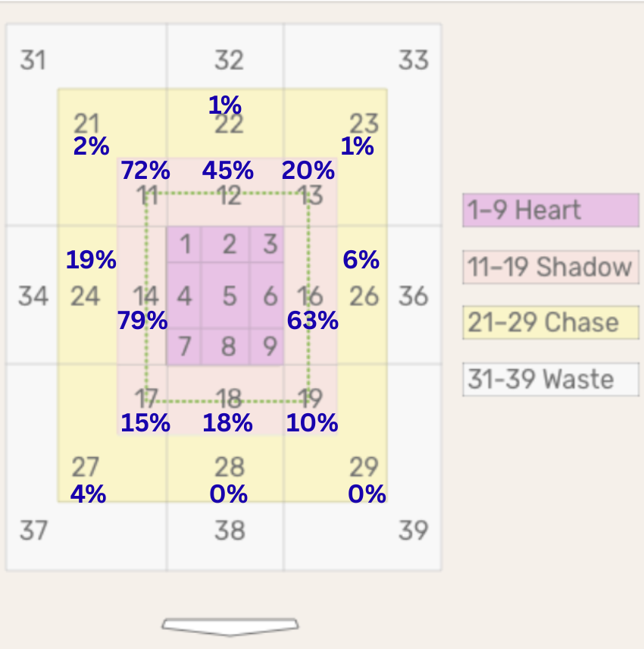Click waste zone 33 label
Viewport: 644px width, 649px height.
point(413,60)
